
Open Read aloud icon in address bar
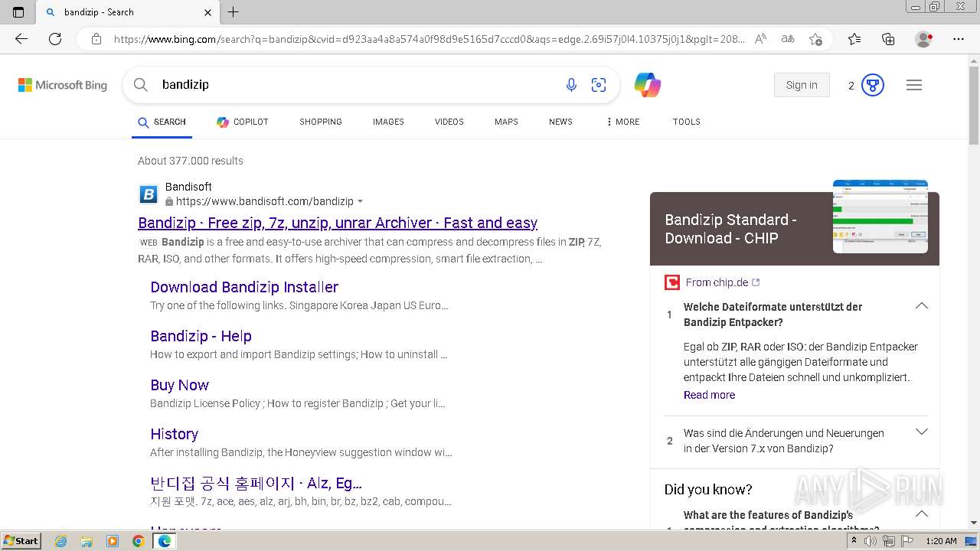tap(760, 39)
